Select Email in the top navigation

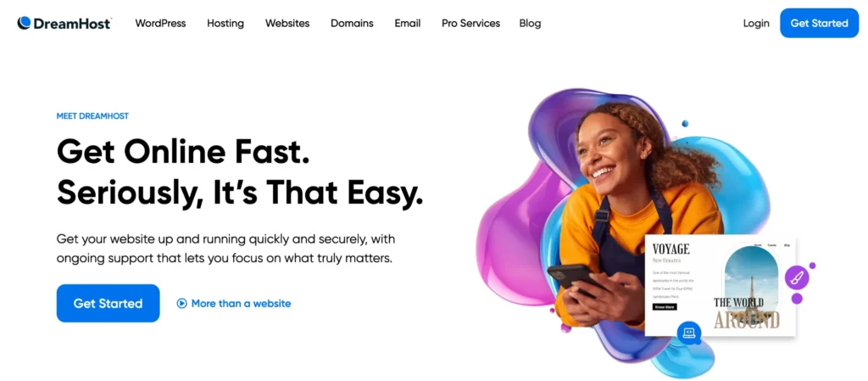pyautogui.click(x=408, y=23)
